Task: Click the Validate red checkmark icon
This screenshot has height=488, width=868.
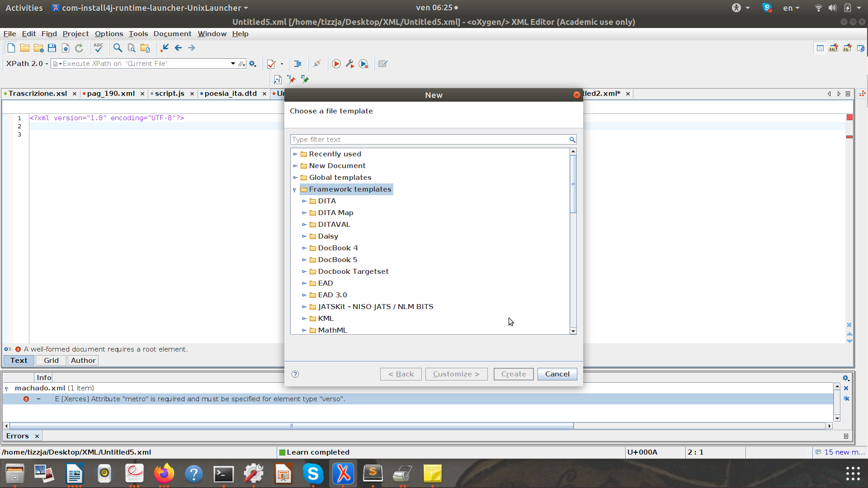Action: point(271,64)
